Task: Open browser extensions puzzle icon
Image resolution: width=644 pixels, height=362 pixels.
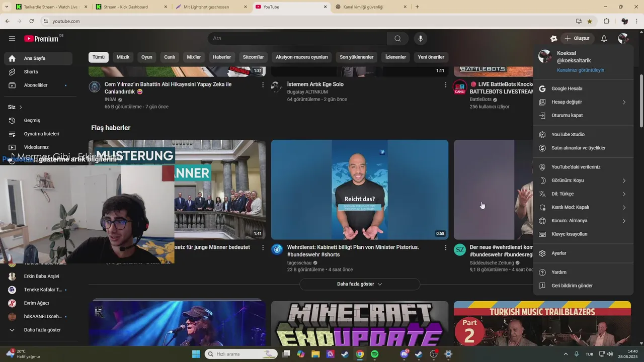Action: [606, 21]
